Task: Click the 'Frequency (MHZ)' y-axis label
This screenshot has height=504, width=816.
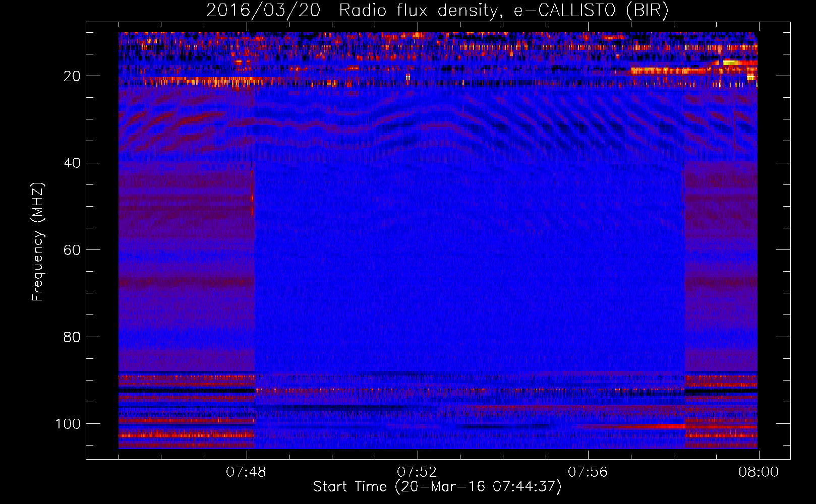Action: (38, 242)
